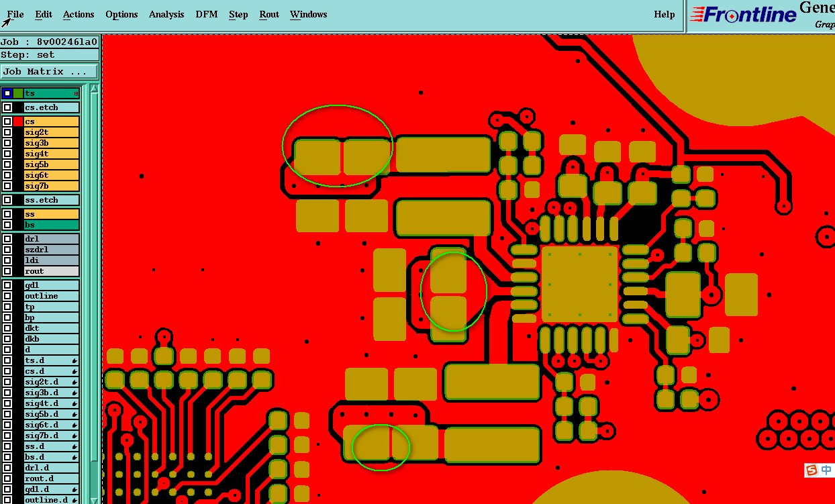Click the Step: set label
The image size is (835, 504).
[50, 55]
